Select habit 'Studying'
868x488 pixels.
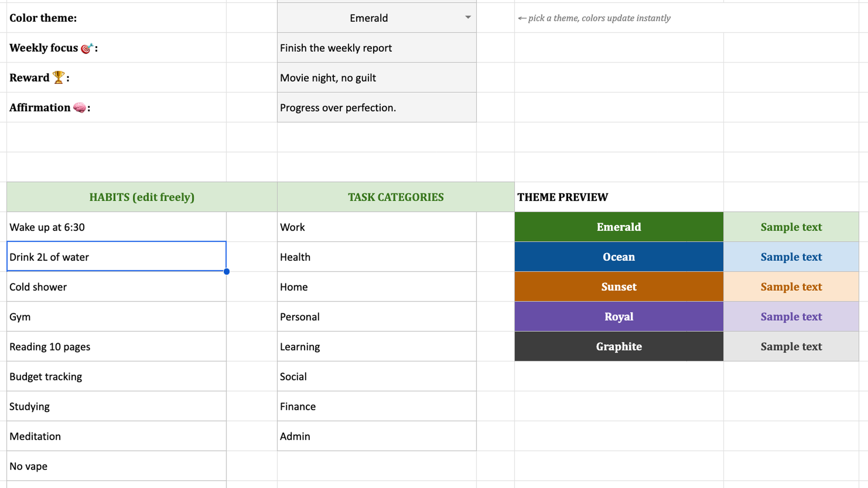[x=116, y=406]
